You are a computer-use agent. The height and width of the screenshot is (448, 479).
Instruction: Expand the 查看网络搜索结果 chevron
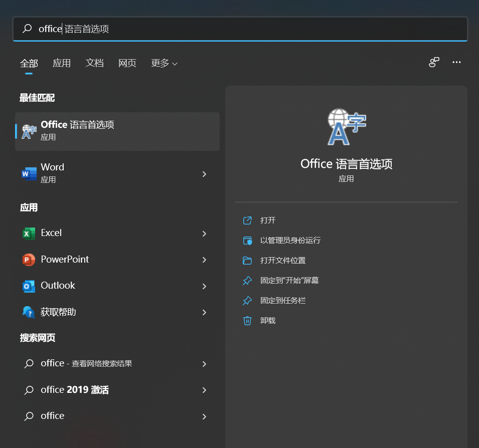coord(204,364)
